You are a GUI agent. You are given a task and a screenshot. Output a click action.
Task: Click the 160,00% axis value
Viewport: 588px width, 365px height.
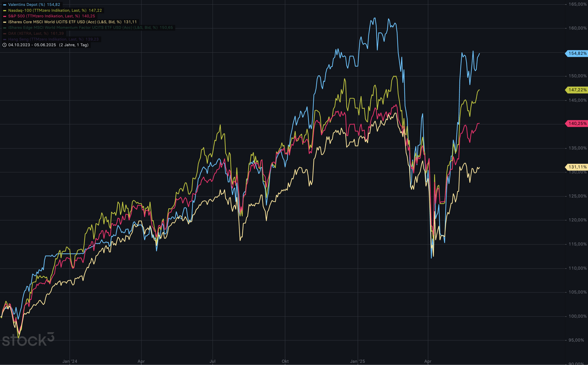tap(578, 28)
